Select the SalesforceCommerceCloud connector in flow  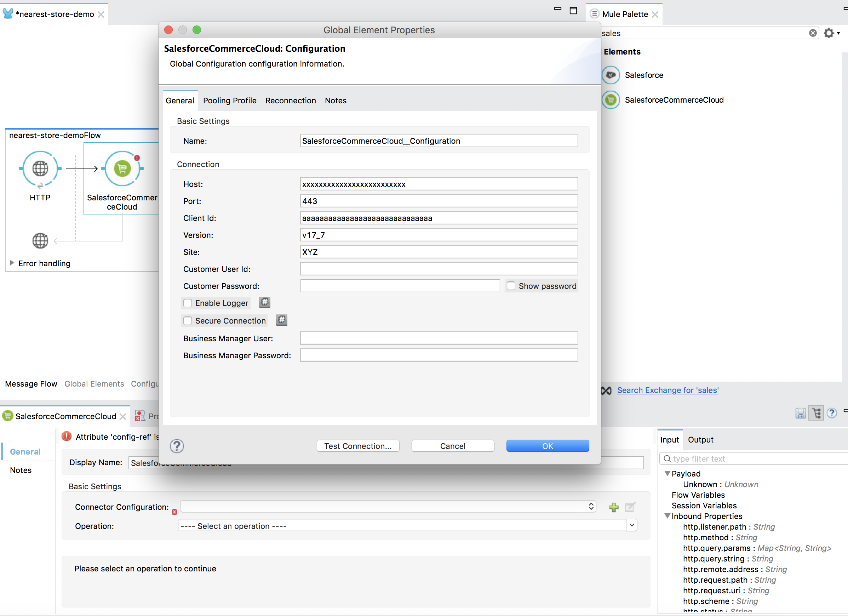click(x=122, y=168)
